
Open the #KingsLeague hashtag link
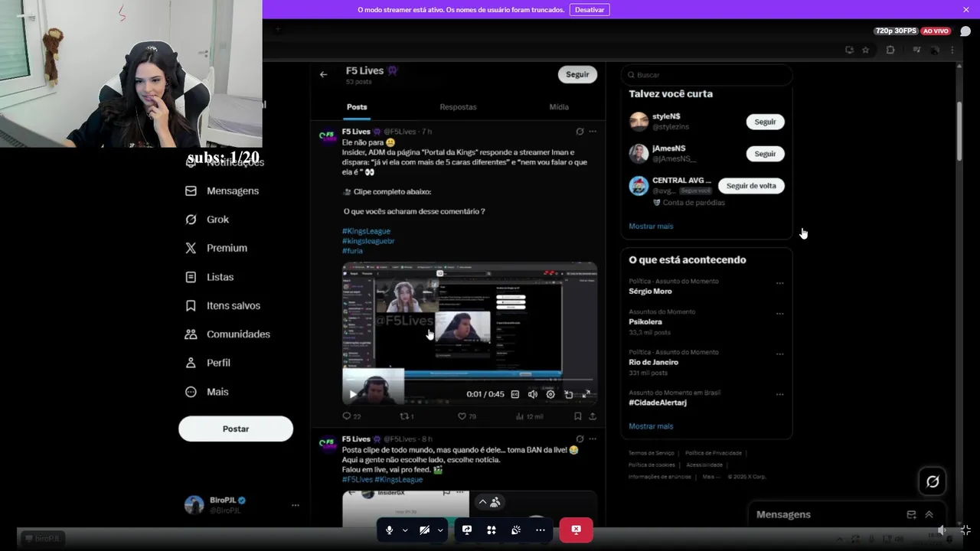coord(366,231)
